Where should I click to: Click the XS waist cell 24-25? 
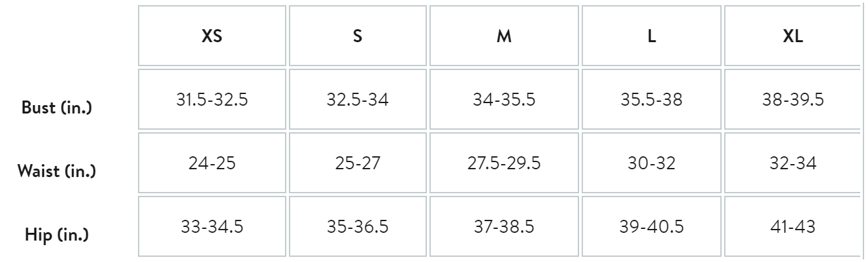[212, 163]
